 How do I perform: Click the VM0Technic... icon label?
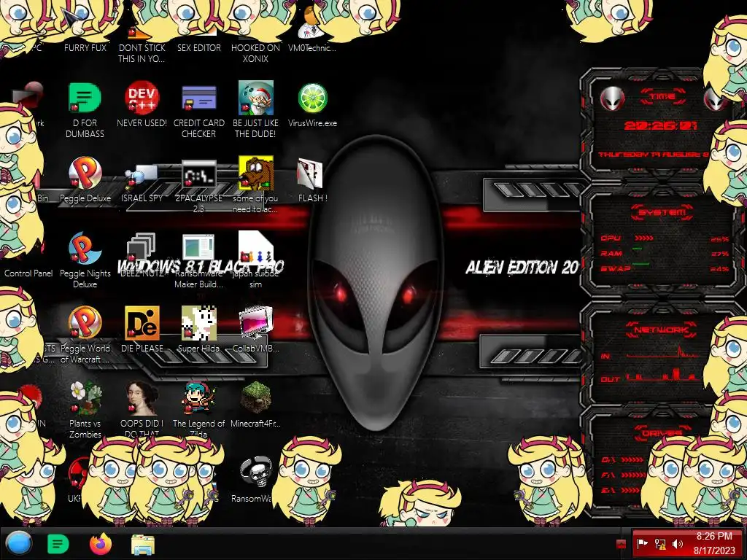pyautogui.click(x=312, y=48)
